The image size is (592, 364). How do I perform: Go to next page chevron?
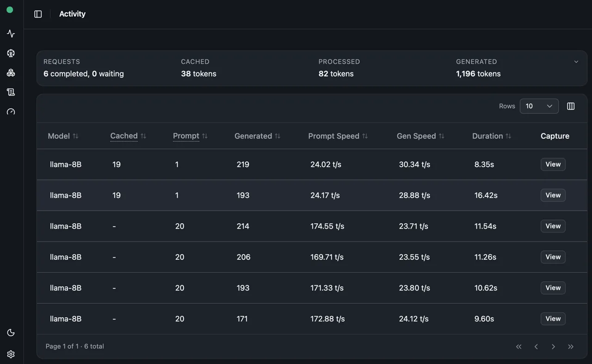pos(553,346)
